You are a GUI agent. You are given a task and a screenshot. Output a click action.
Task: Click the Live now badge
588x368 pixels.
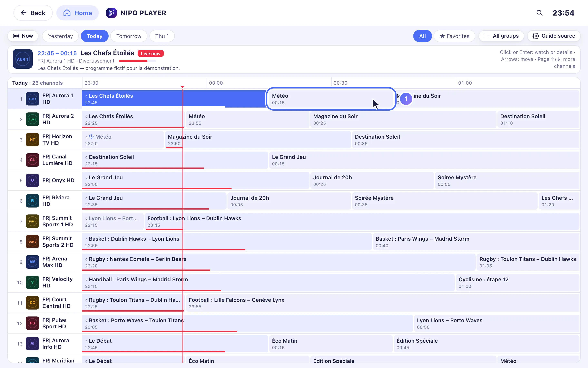[151, 53]
